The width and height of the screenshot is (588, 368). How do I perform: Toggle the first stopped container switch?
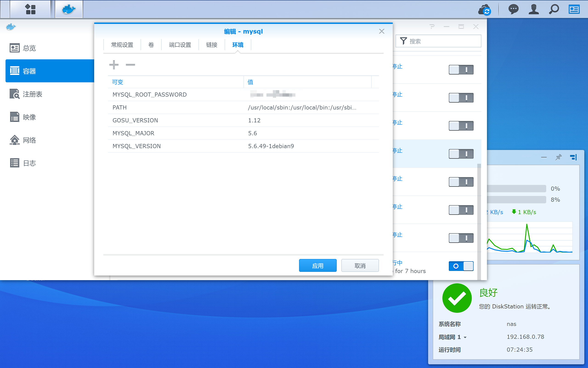[461, 70]
